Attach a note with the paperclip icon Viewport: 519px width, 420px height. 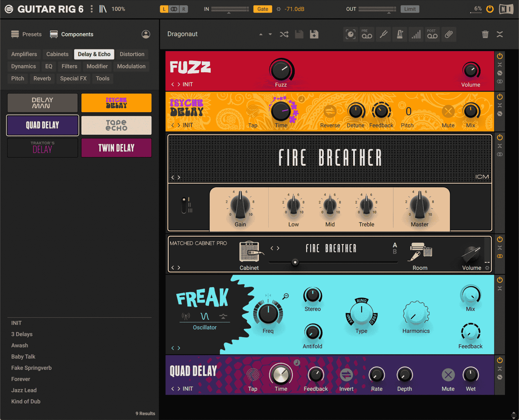point(449,34)
